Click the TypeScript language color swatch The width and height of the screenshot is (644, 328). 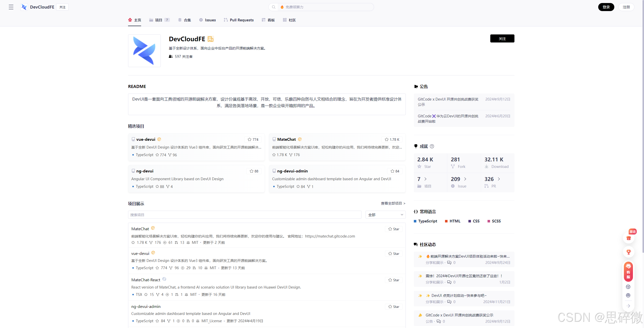point(415,221)
